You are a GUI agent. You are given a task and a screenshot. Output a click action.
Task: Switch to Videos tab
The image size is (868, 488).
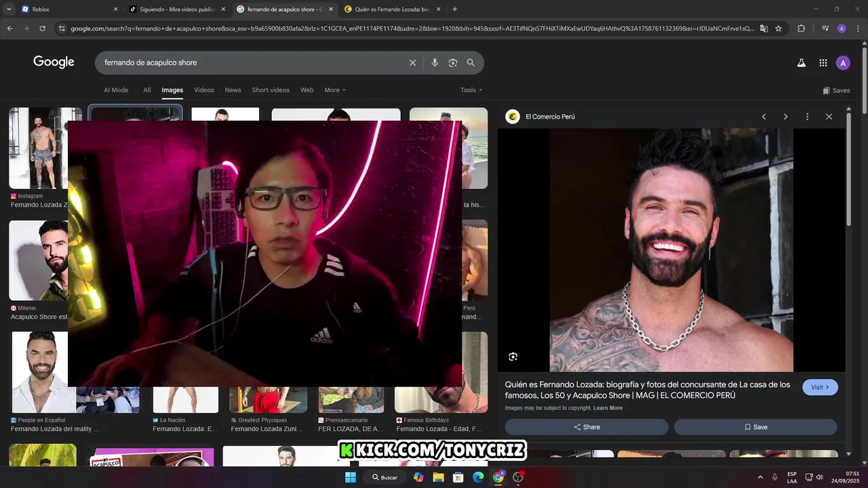click(x=204, y=90)
